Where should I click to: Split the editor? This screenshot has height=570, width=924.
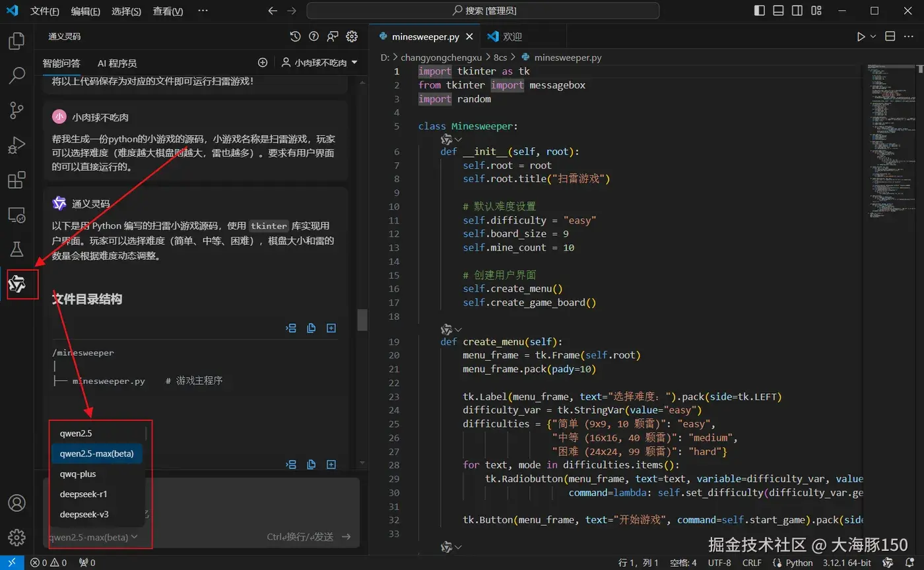(890, 37)
